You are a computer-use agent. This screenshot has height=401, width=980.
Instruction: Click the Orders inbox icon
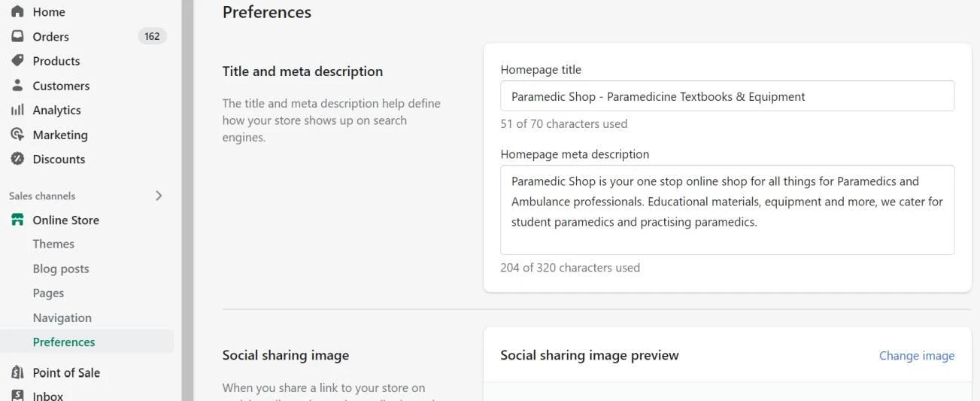[x=17, y=36]
